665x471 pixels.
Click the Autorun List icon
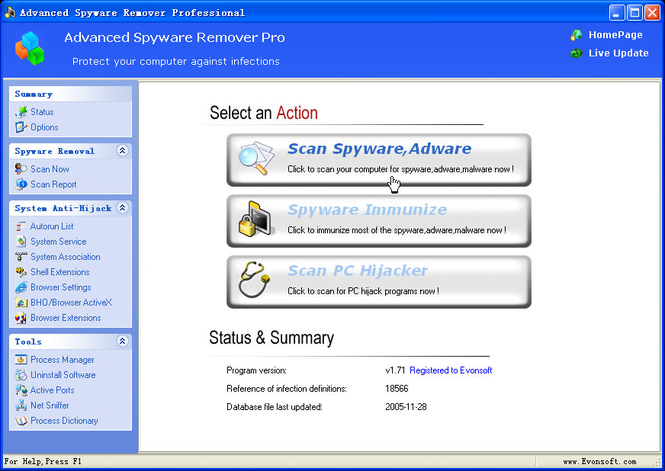(x=21, y=226)
